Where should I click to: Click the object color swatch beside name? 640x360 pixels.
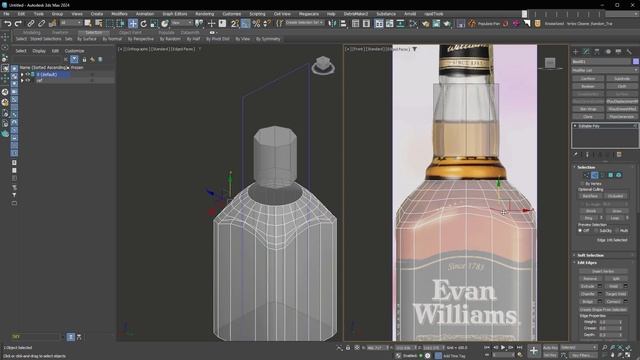[x=636, y=61]
